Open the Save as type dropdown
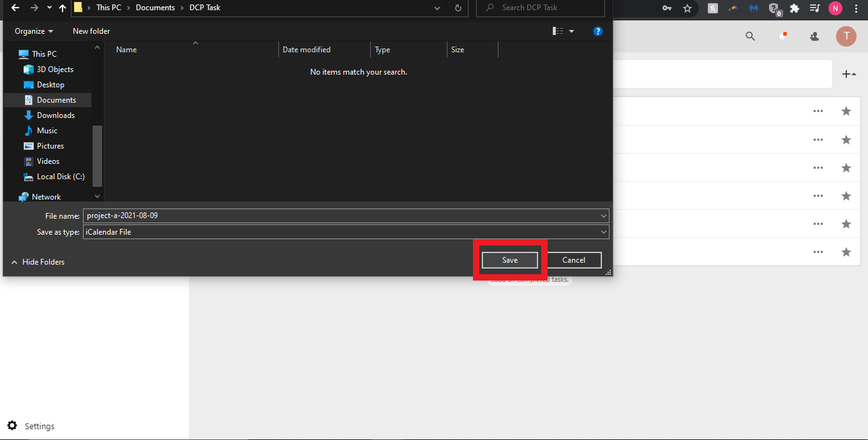Image resolution: width=868 pixels, height=440 pixels. point(604,232)
